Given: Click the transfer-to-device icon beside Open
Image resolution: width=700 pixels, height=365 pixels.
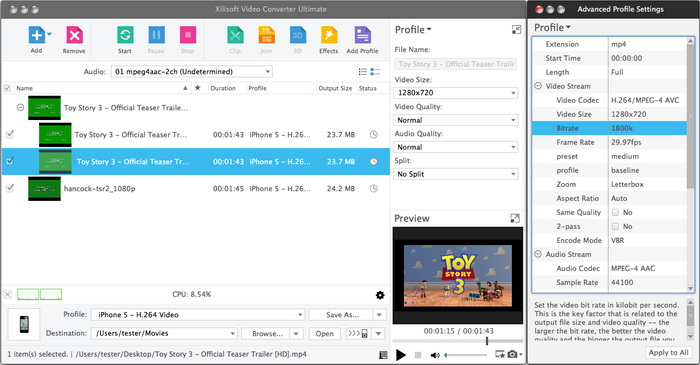Looking at the screenshot, I should click(x=358, y=333).
